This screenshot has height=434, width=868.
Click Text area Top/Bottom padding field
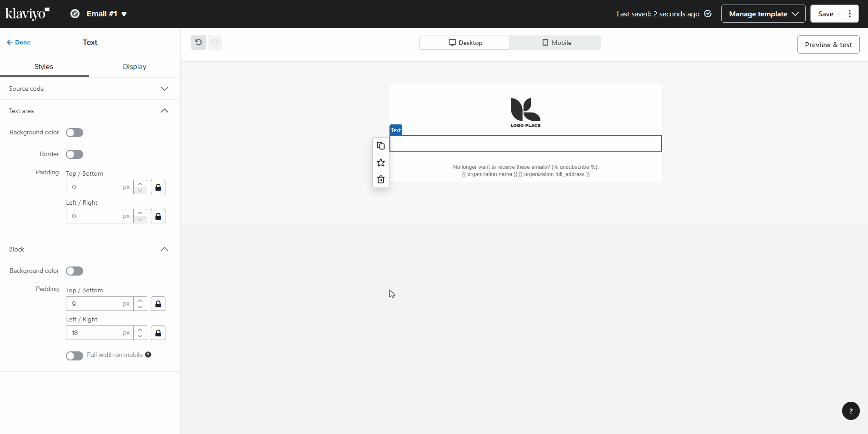[x=100, y=187]
